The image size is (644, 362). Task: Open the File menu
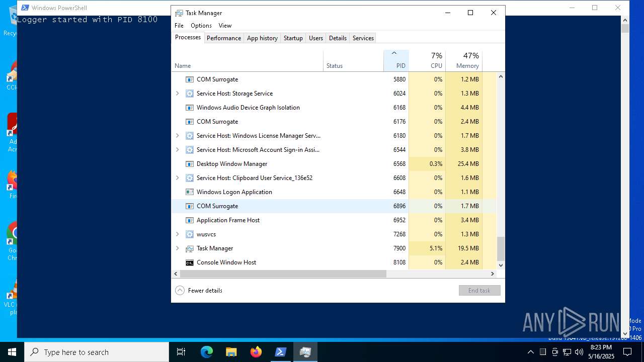(x=179, y=26)
